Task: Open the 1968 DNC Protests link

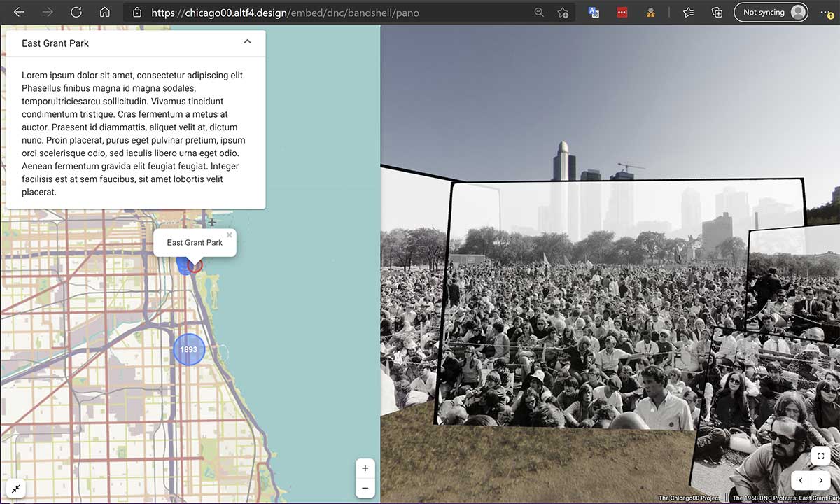Action: coord(785,498)
